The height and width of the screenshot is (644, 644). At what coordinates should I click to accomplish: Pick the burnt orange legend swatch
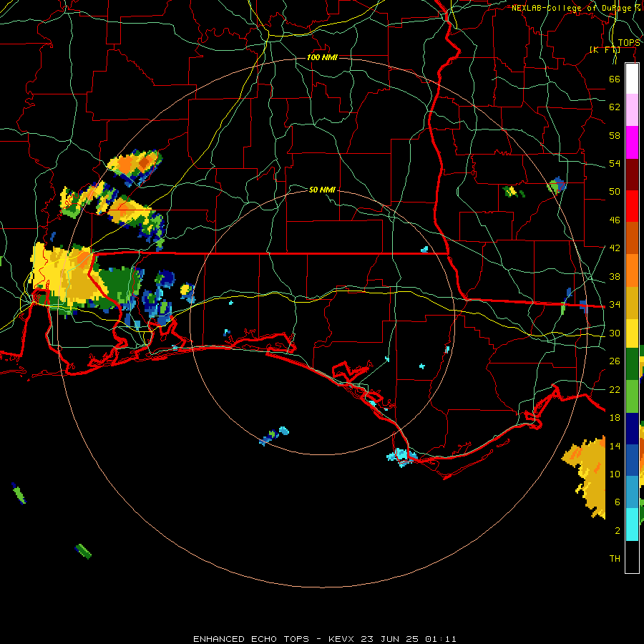click(632, 238)
